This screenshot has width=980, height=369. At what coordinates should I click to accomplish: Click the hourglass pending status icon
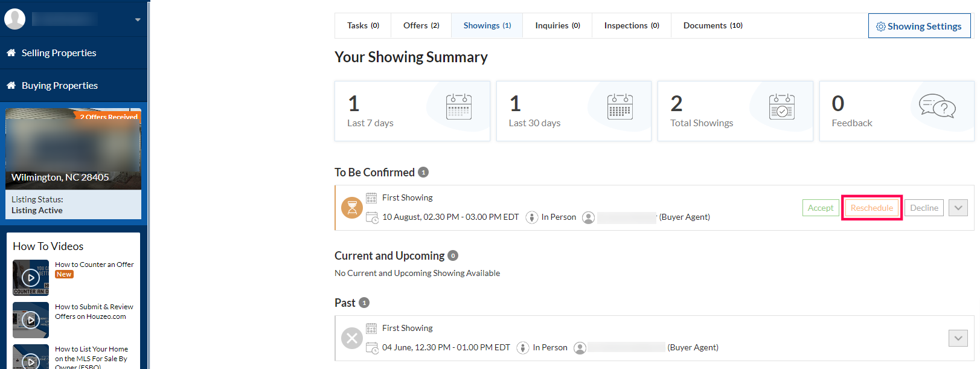pyautogui.click(x=352, y=208)
